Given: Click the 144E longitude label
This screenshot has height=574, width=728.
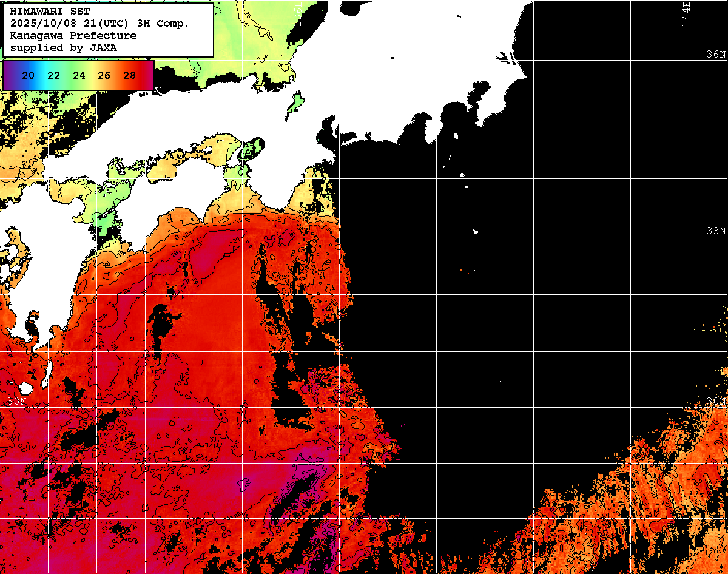Looking at the screenshot, I should [686, 13].
